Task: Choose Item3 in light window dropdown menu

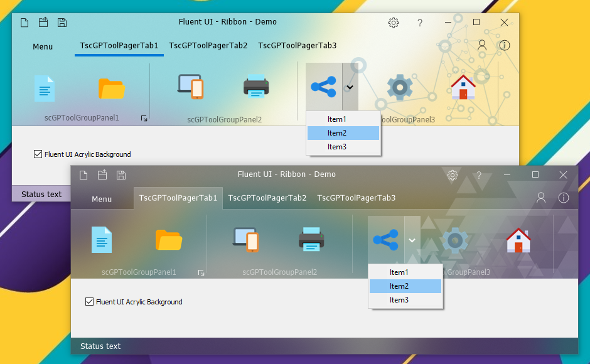Action: click(x=343, y=147)
